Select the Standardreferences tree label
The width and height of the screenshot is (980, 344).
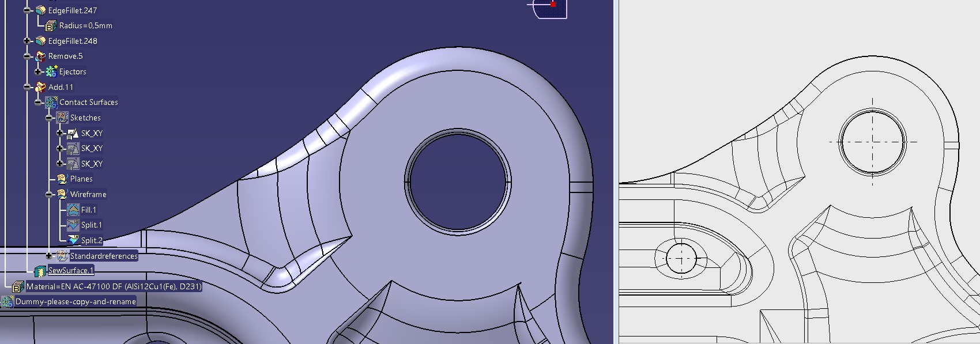104,256
